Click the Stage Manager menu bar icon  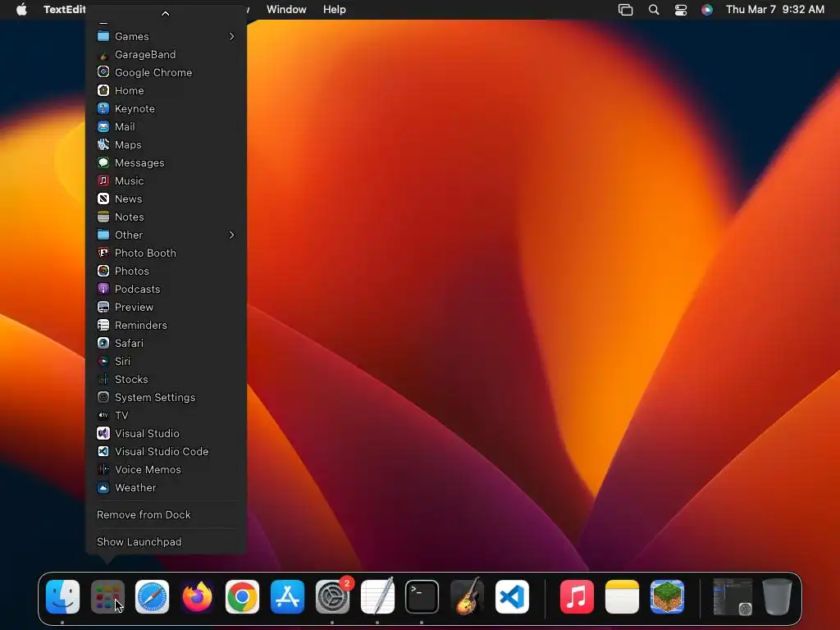tap(625, 10)
